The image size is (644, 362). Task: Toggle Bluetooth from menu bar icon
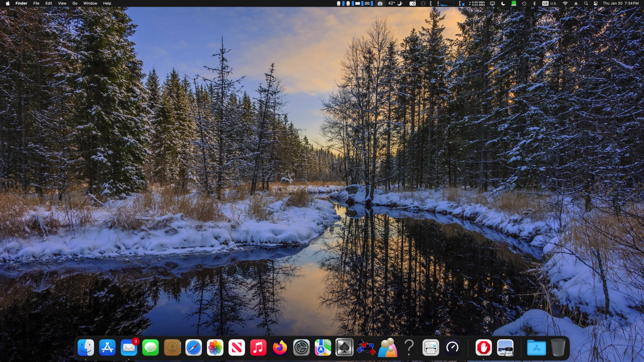534,3
